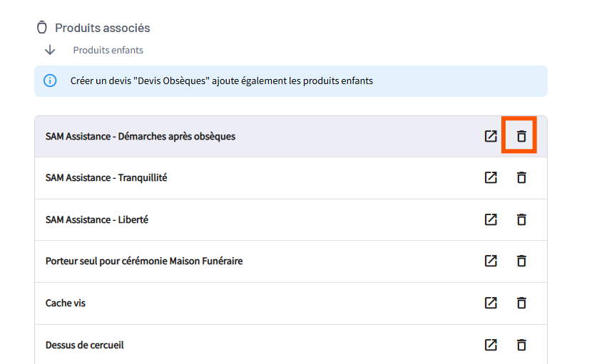
Task: Click the Produits associés heading
Action: 103,28
